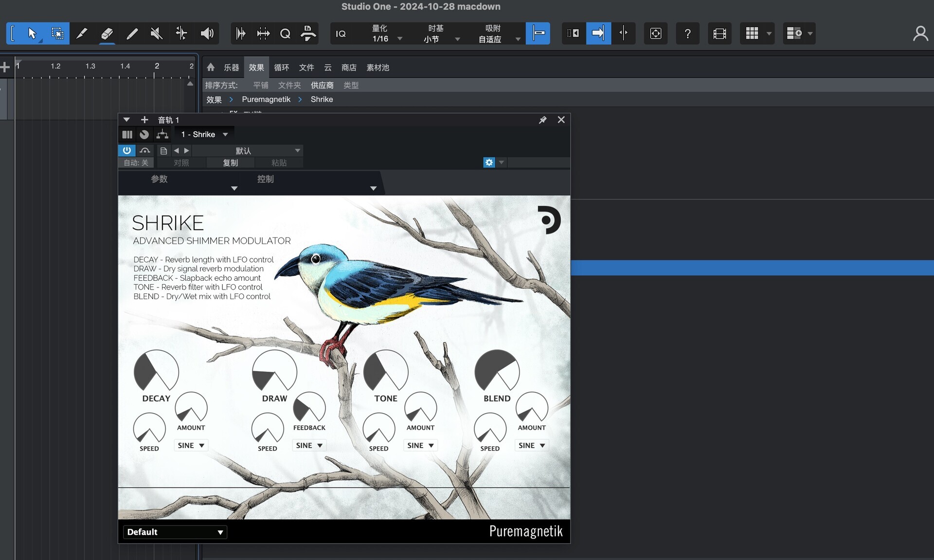Pin the Shrike plugin window
This screenshot has width=934, height=560.
(543, 120)
